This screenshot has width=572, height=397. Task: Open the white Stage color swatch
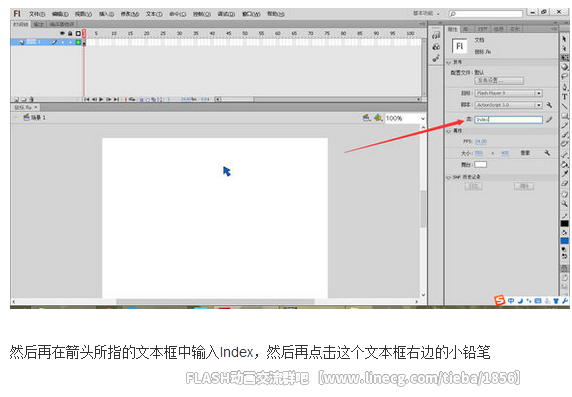click(480, 165)
